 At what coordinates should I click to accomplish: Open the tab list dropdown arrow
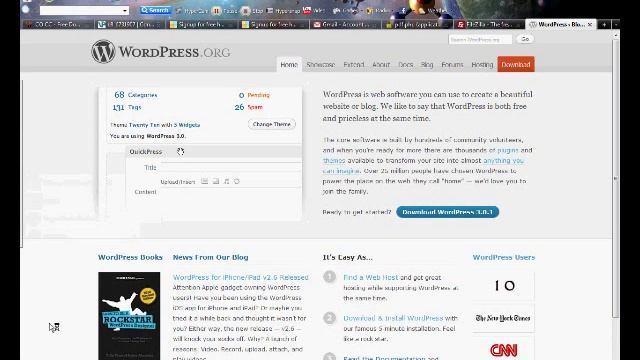(x=616, y=25)
